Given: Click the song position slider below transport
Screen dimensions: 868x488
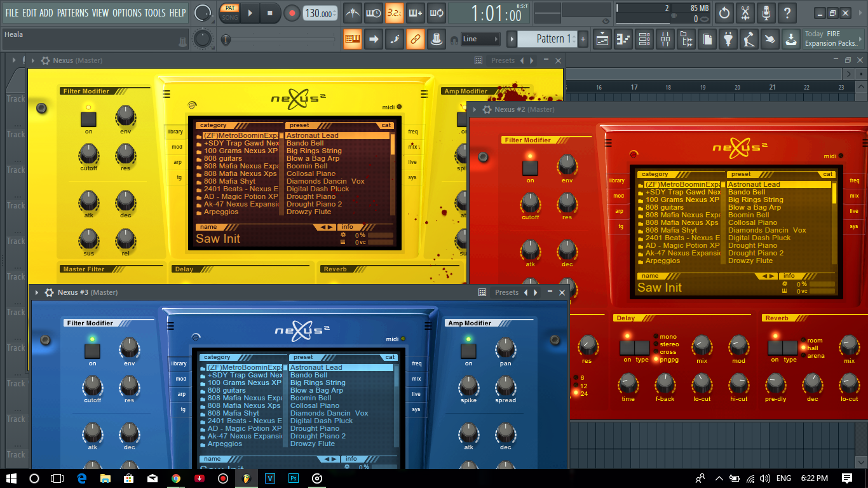Looking at the screenshot, I should (x=280, y=40).
